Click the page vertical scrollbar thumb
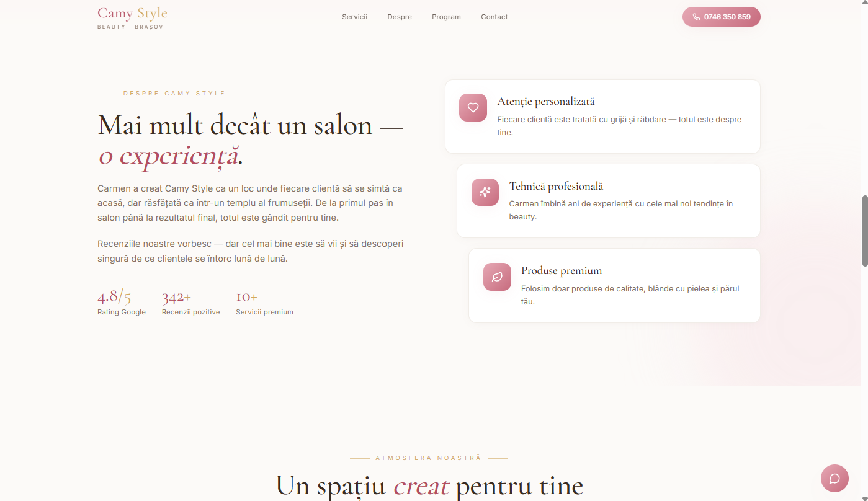 click(x=864, y=231)
